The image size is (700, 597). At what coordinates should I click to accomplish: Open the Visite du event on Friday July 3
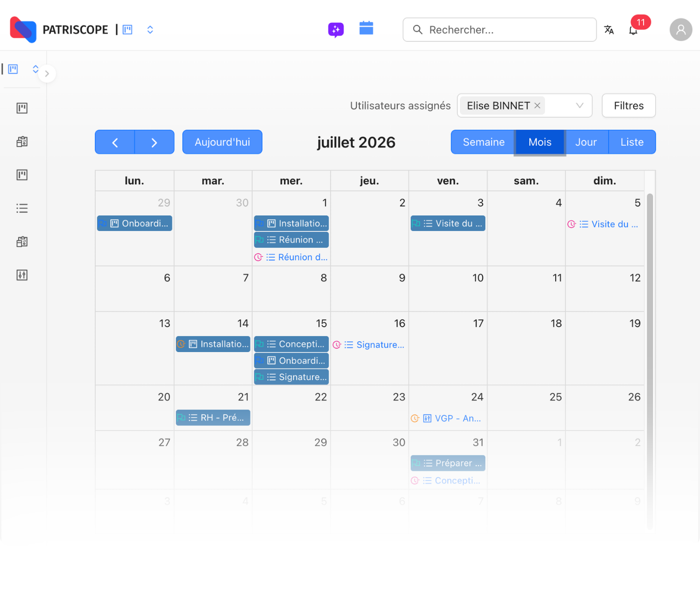point(448,223)
